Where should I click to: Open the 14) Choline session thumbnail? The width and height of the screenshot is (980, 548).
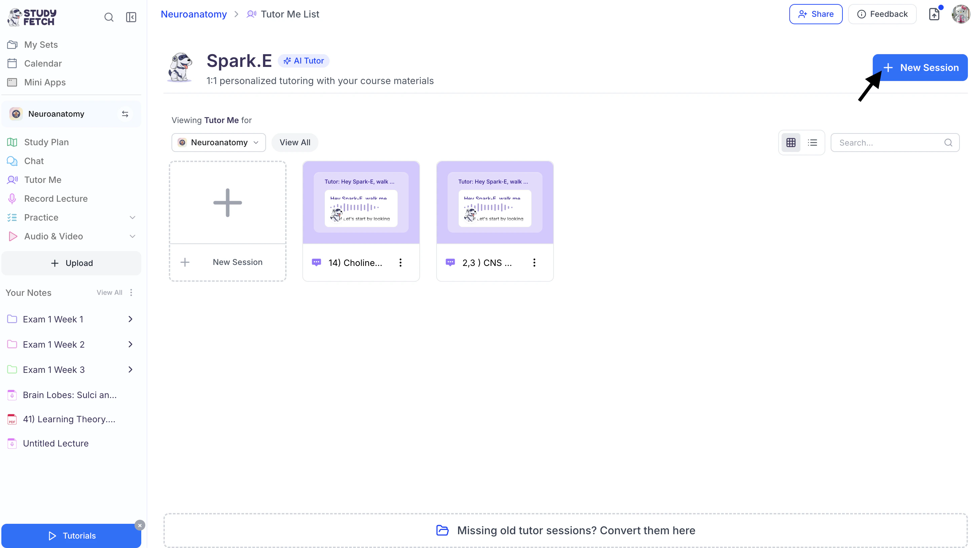point(361,202)
